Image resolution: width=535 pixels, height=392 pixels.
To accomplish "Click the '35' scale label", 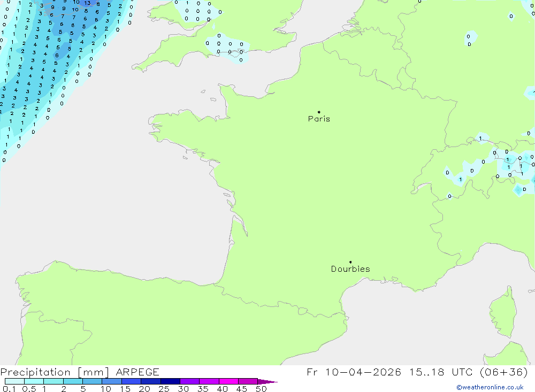I will pyautogui.click(x=203, y=389).
